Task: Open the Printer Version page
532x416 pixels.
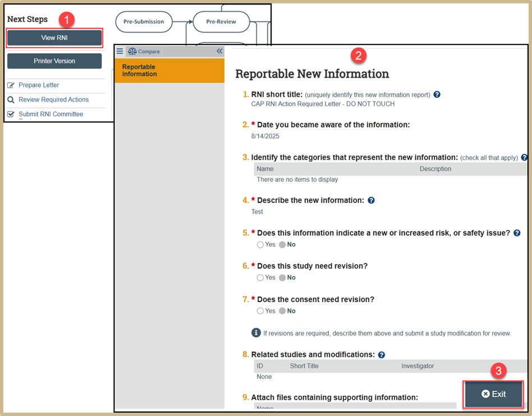Action: tap(54, 61)
